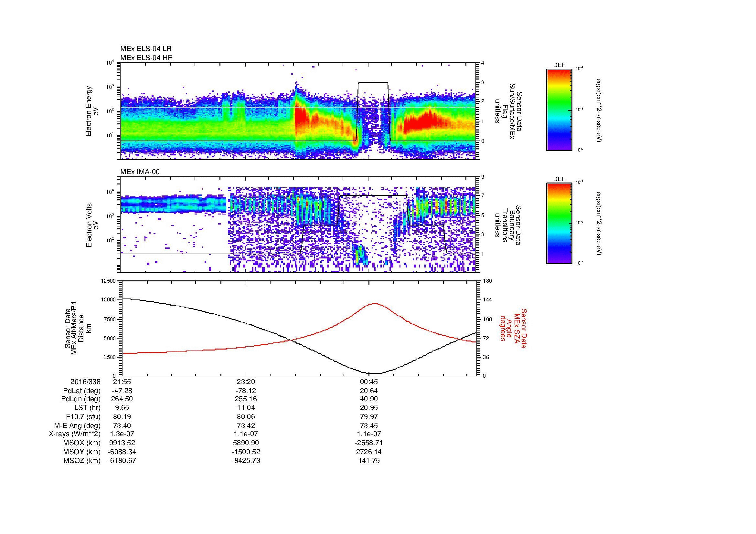Select the 'MSOY (km)' row label
Image resolution: width=756 pixels, height=534 pixels.
(x=82, y=452)
